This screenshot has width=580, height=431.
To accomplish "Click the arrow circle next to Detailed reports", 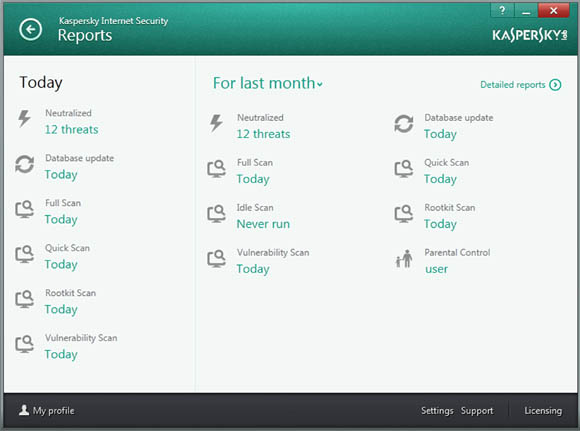I will point(555,85).
